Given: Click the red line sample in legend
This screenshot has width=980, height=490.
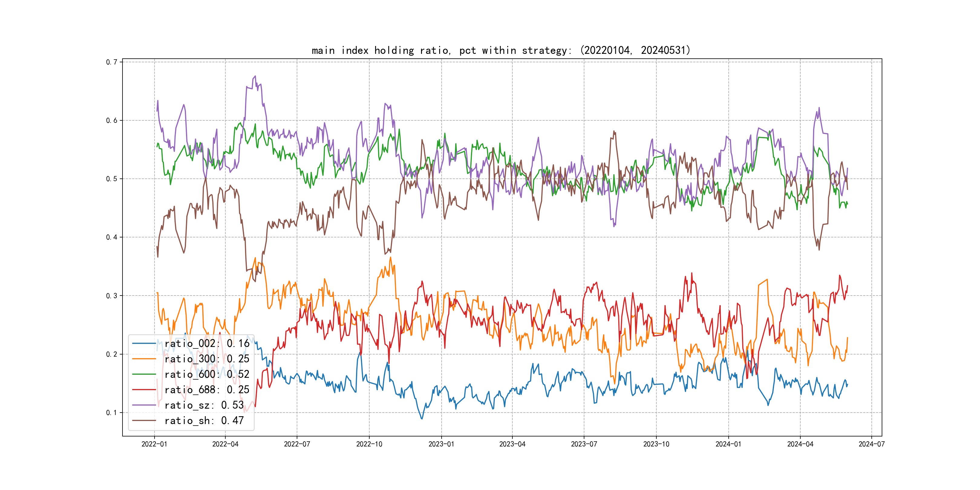Looking at the screenshot, I should click(x=144, y=390).
